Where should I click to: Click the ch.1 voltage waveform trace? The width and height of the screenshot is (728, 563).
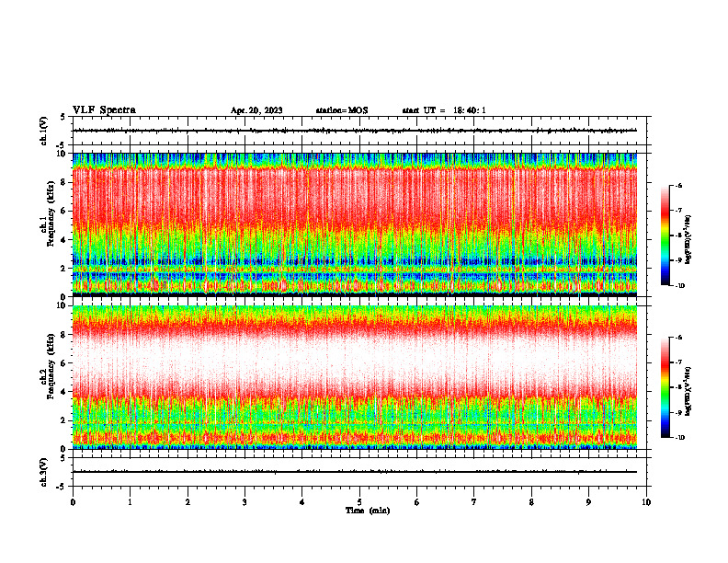coord(355,131)
